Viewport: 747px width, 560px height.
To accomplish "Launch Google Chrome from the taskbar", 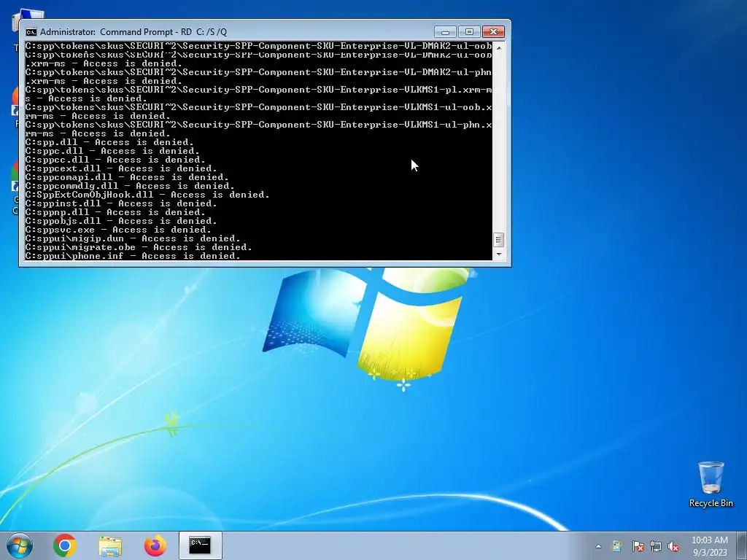I will click(65, 545).
